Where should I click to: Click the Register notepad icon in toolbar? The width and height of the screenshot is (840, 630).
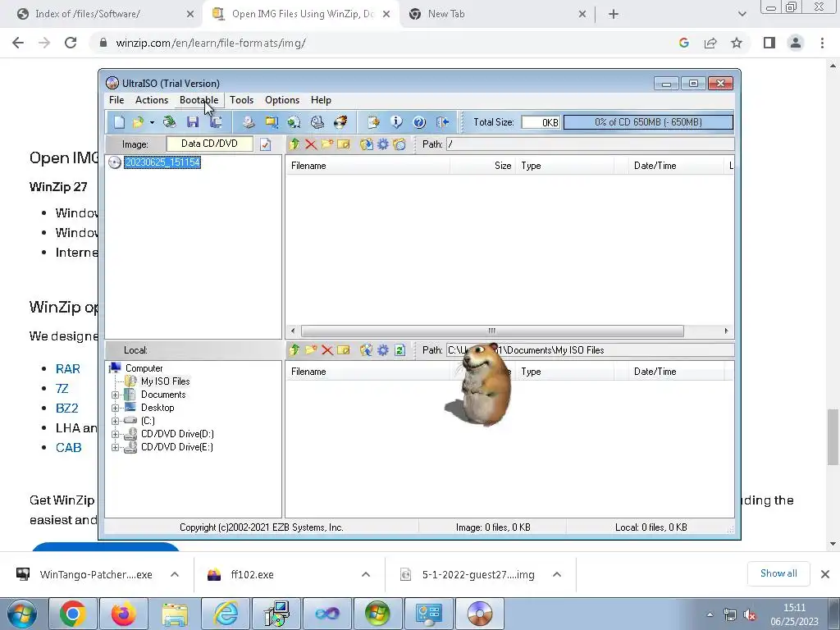click(373, 122)
